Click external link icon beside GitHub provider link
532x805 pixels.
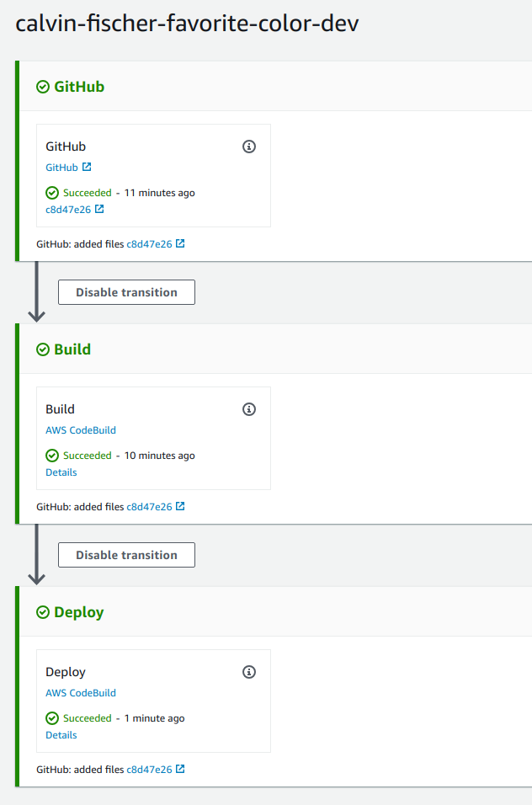(x=87, y=167)
